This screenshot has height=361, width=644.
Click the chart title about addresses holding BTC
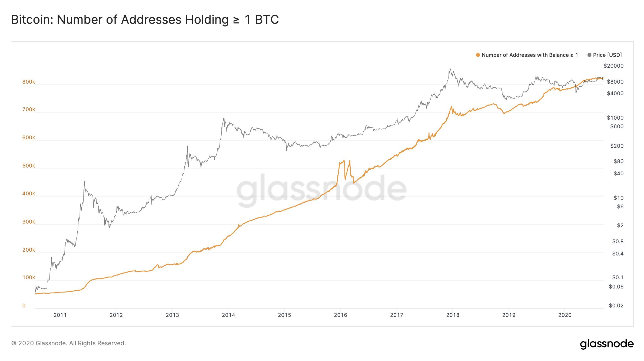(x=145, y=19)
